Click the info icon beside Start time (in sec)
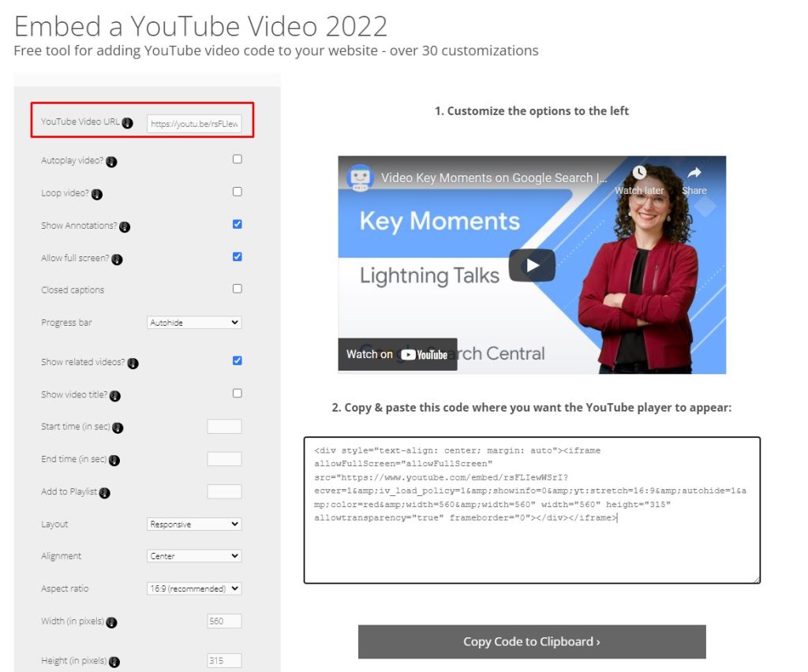Image resolution: width=808 pixels, height=672 pixels. point(118,427)
